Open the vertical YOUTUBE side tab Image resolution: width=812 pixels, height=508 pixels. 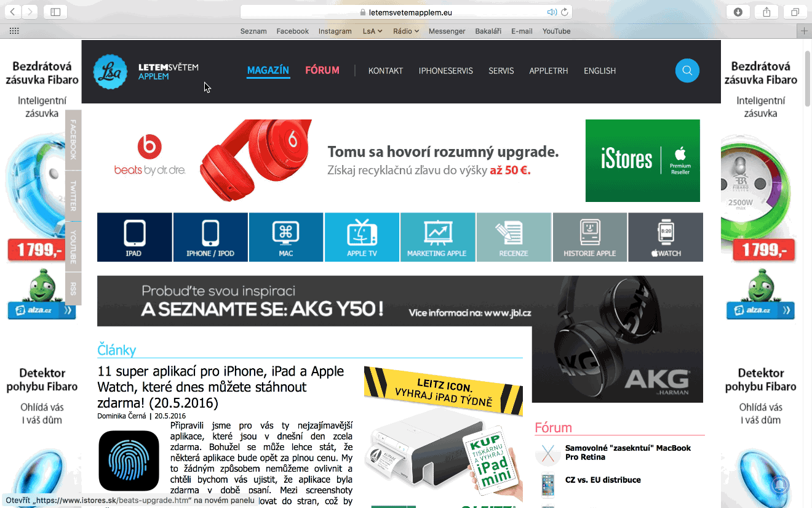(73, 246)
